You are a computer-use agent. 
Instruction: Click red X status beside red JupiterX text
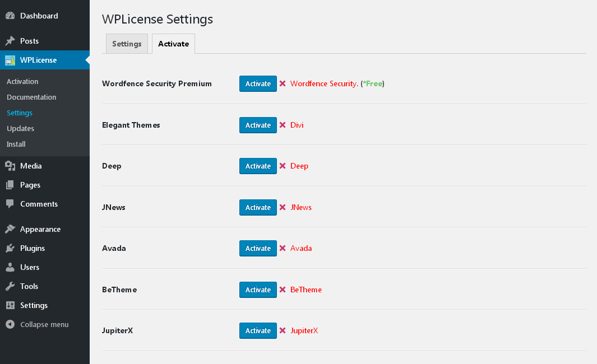(283, 330)
